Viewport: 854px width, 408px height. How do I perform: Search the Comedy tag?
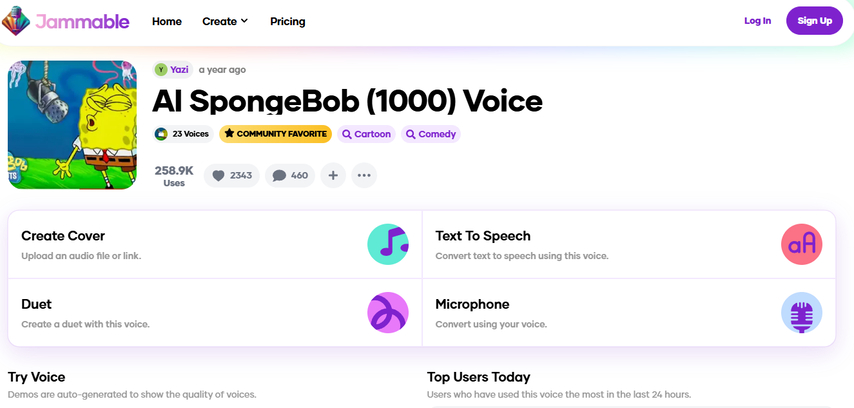coord(430,134)
